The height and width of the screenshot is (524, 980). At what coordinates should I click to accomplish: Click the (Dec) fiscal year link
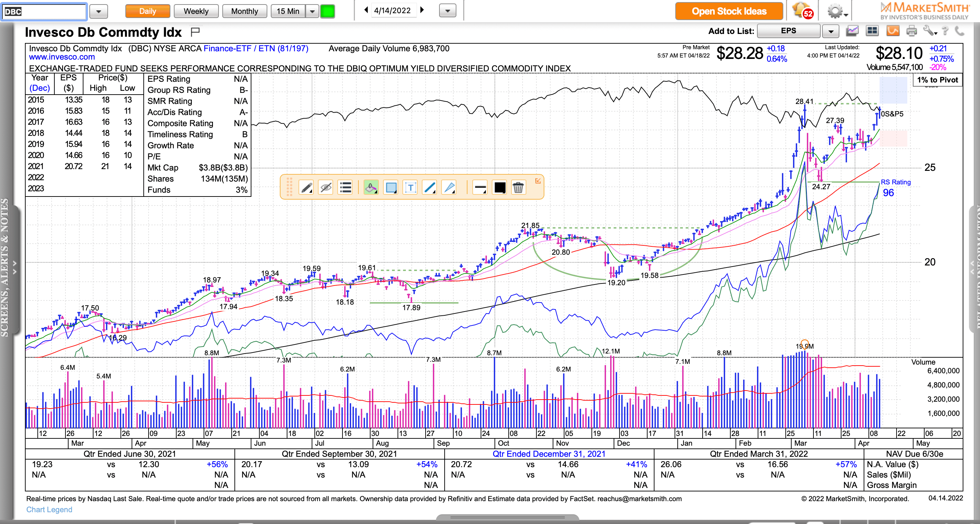click(39, 88)
